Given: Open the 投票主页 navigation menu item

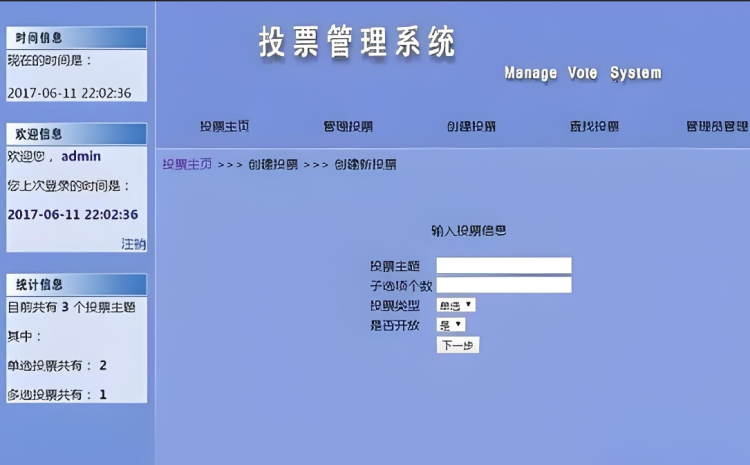Looking at the screenshot, I should [x=224, y=126].
